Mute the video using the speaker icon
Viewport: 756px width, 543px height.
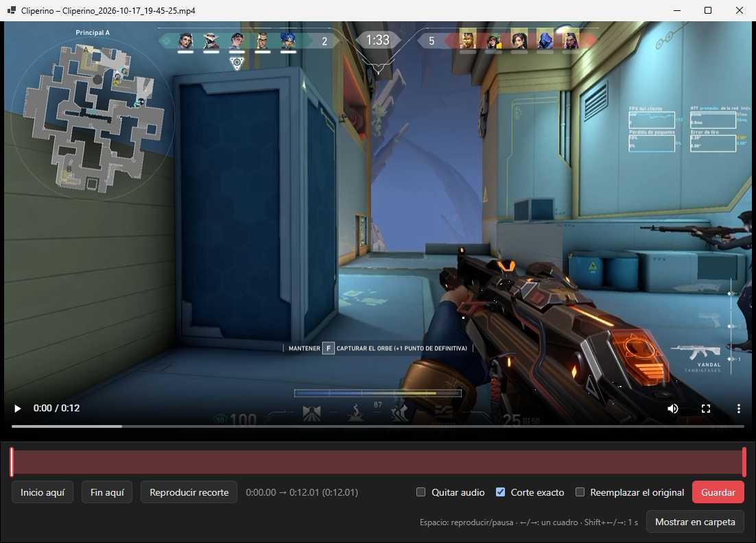pos(672,409)
